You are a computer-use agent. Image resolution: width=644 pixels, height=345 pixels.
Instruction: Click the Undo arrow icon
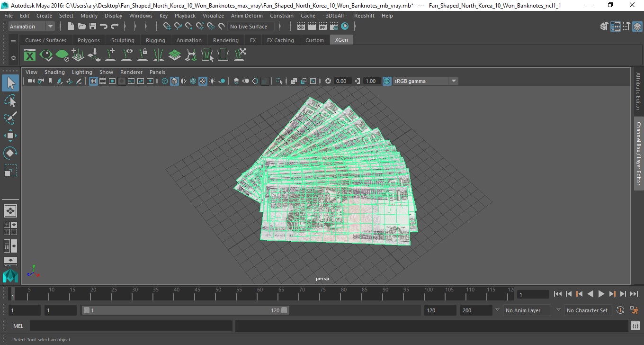coord(104,27)
